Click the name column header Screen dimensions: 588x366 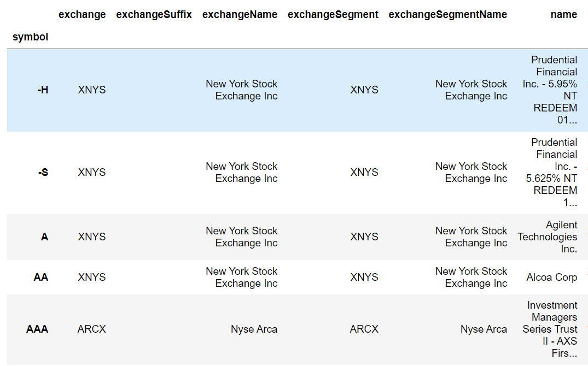563,15
